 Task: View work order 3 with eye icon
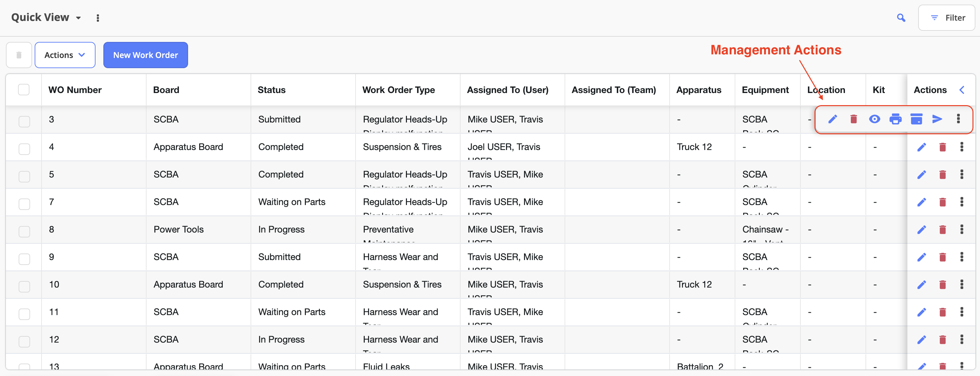(x=875, y=119)
